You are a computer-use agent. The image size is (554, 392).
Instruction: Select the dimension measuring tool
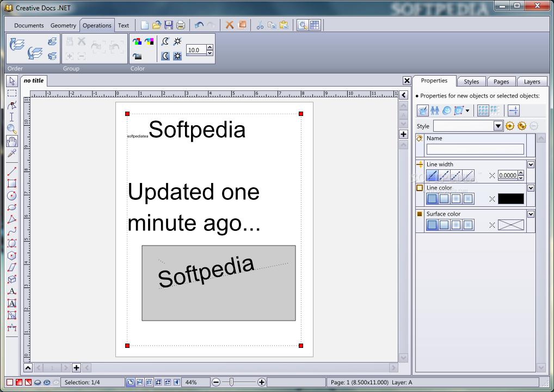11,327
